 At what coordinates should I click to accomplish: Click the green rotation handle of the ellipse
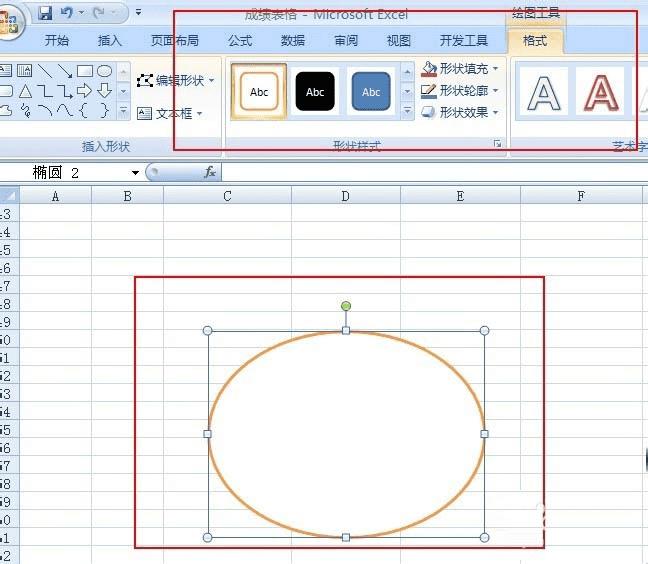[x=346, y=306]
